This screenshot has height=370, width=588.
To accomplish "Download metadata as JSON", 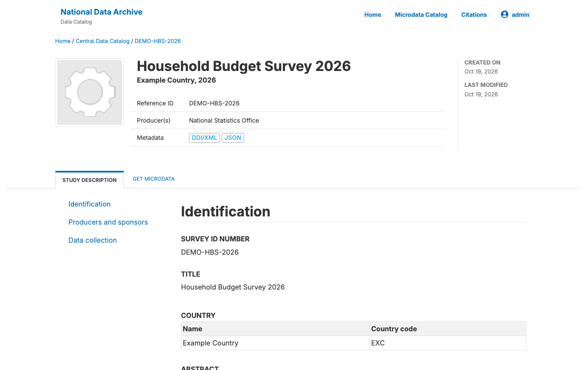I will (x=233, y=138).
